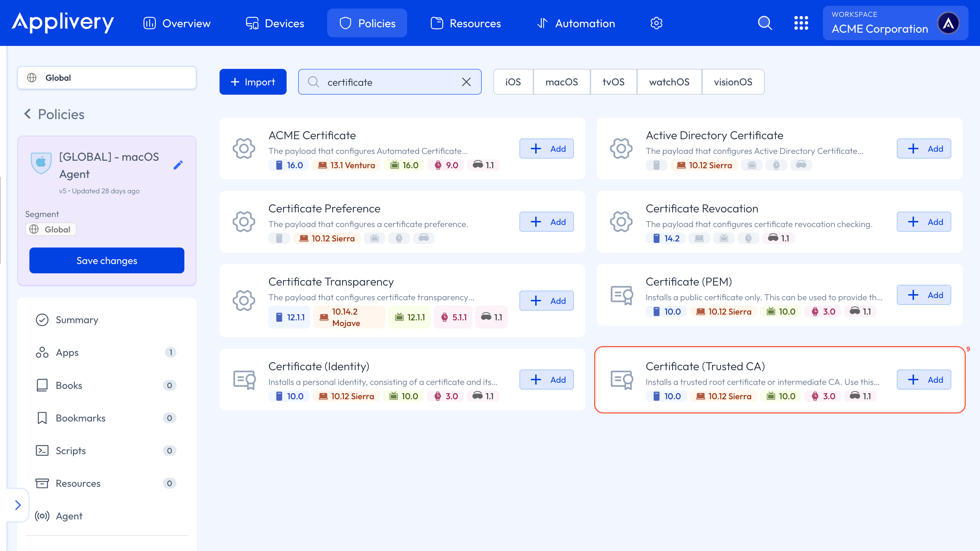Click the ACME Corporation avatar icon
980x551 pixels.
tap(948, 24)
